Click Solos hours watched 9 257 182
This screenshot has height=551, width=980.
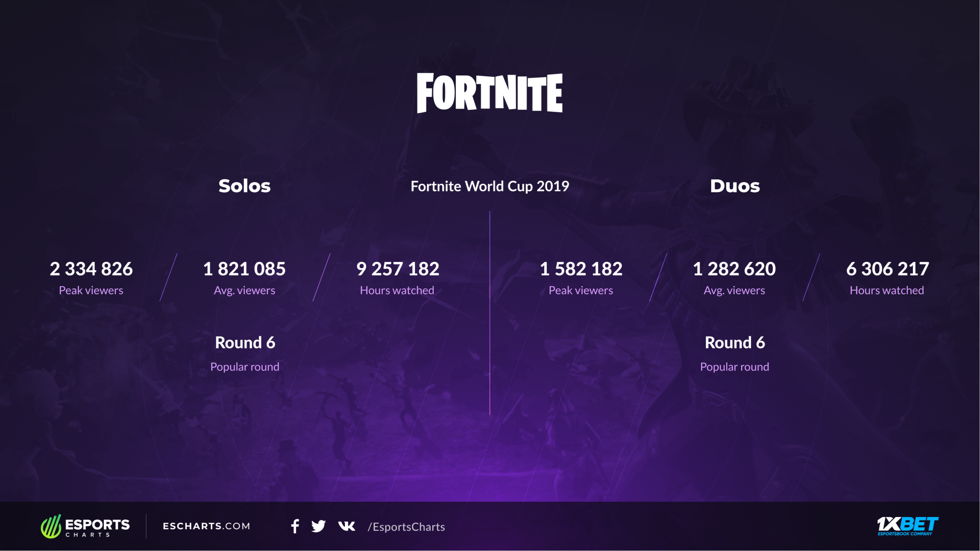(x=397, y=269)
